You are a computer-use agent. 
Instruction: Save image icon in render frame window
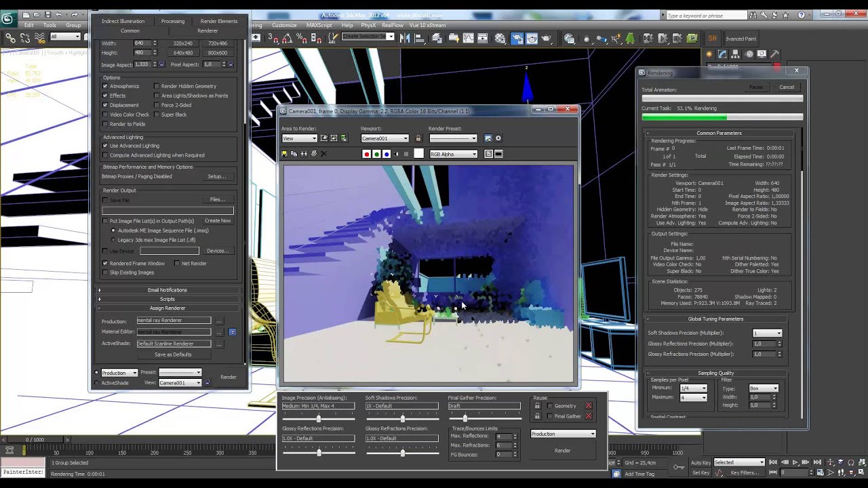(x=284, y=154)
